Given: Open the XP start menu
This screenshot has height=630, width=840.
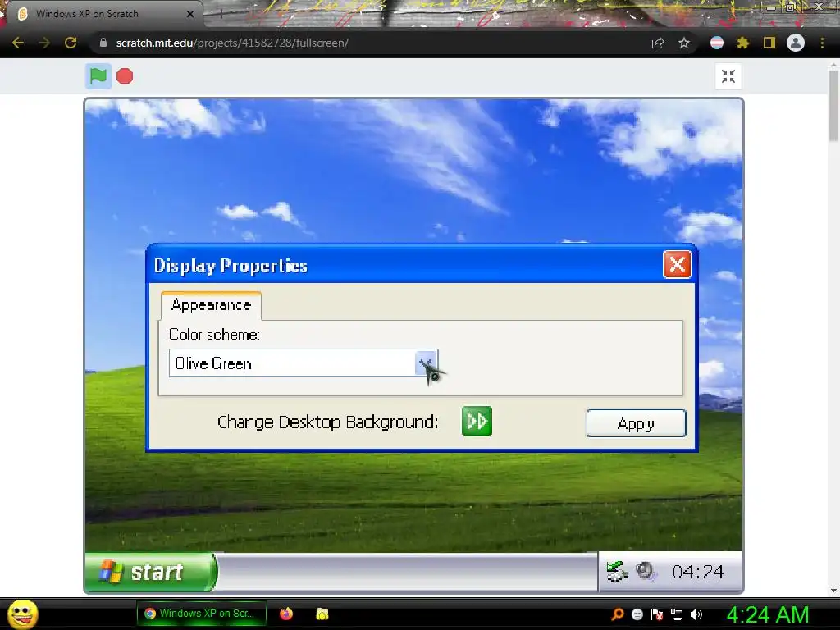Looking at the screenshot, I should click(151, 572).
